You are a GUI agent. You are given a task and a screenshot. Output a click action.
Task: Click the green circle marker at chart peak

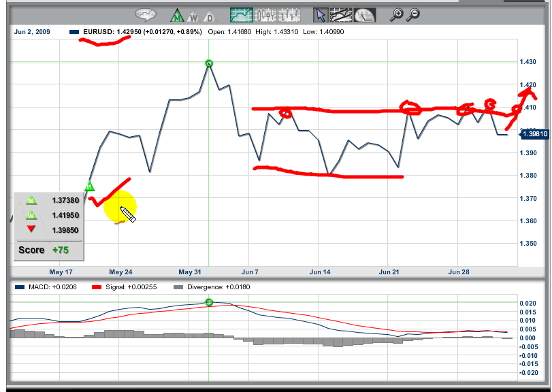pos(209,63)
